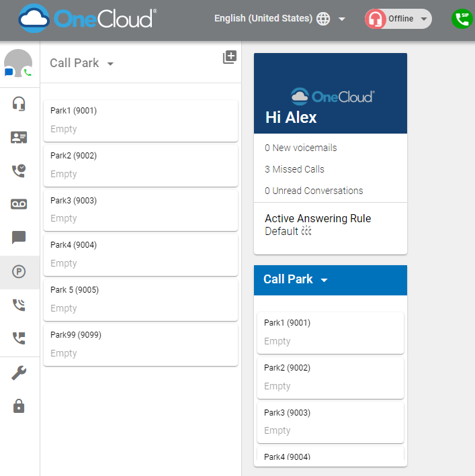Select the Park3 (9003) card in left panel
The width and height of the screenshot is (475, 476).
(140, 210)
